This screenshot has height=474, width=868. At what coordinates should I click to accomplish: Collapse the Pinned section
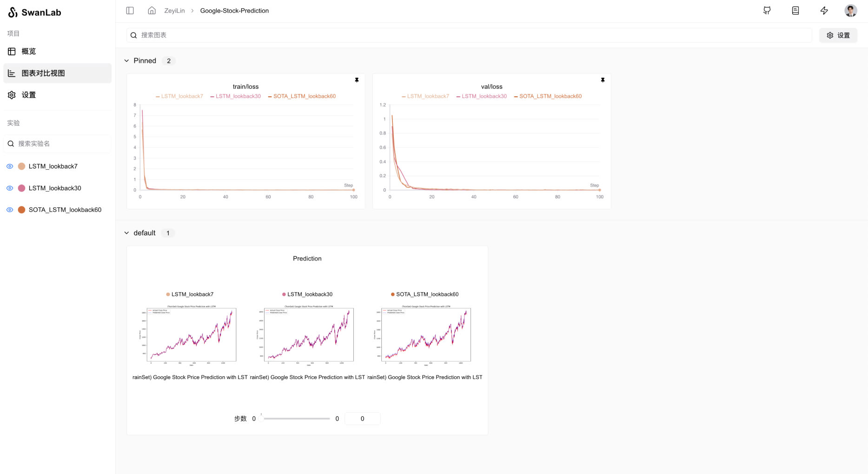(126, 61)
